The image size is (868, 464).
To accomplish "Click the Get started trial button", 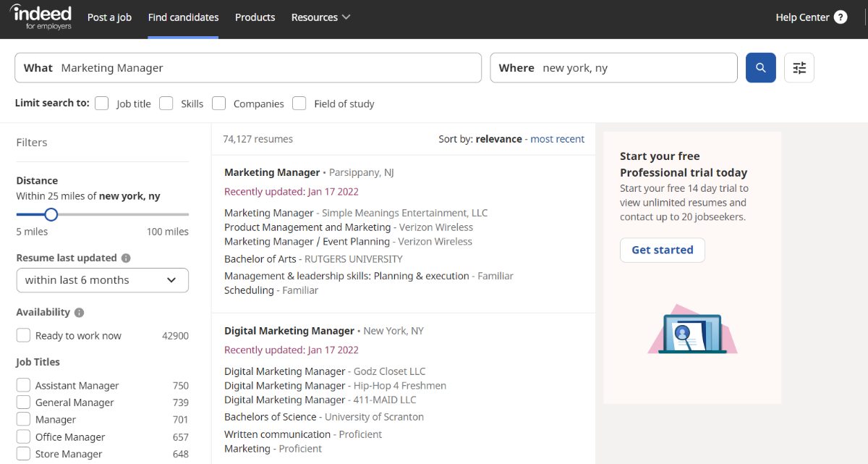I will coord(663,250).
